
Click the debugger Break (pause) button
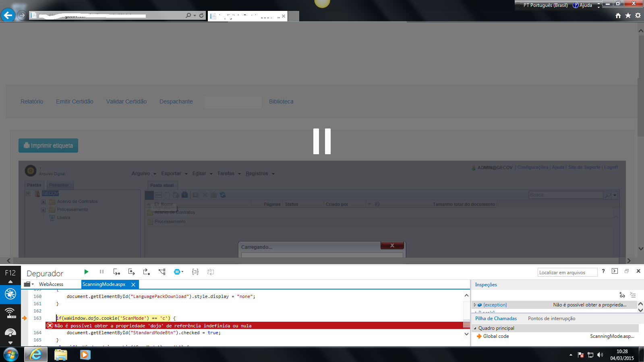click(x=101, y=272)
